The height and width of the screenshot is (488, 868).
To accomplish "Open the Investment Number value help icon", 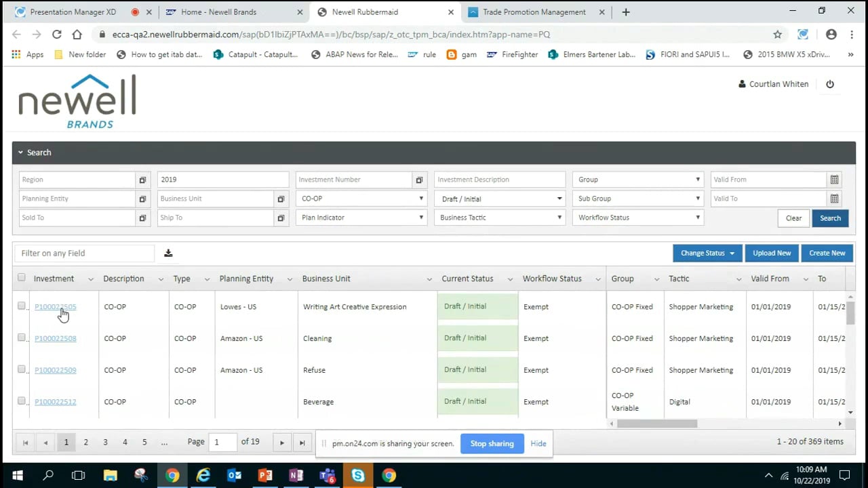I will click(x=419, y=180).
